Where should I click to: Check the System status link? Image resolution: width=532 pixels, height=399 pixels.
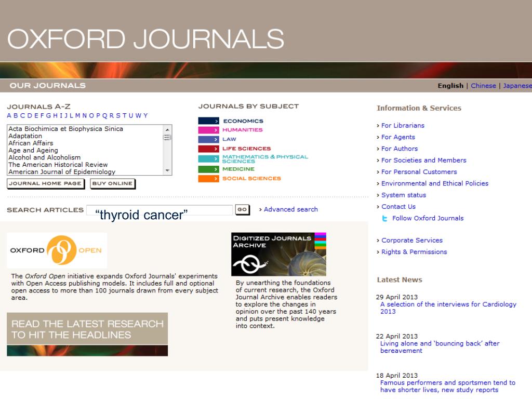coord(403,195)
